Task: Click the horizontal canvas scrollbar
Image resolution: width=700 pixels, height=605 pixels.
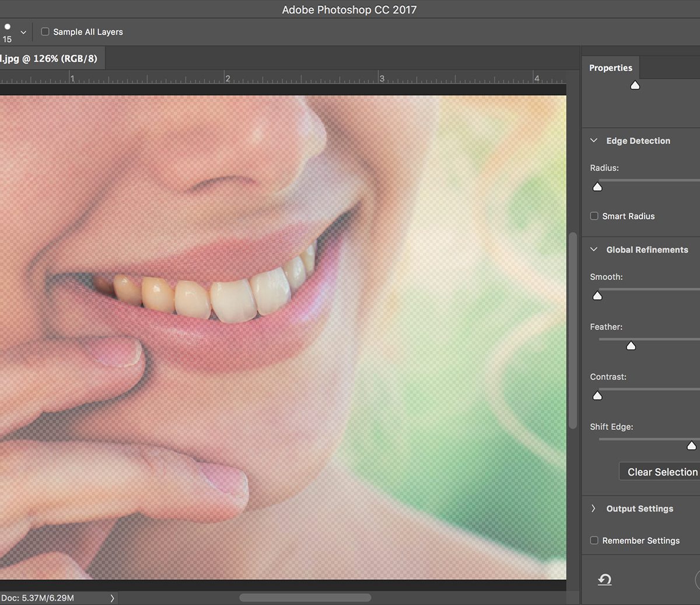Action: (305, 597)
